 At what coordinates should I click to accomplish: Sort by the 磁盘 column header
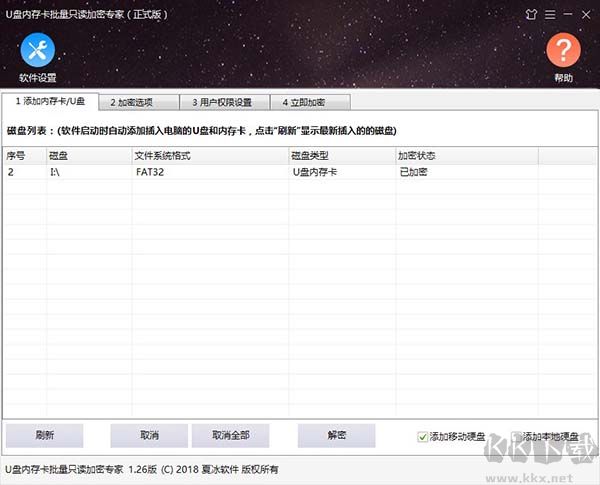89,156
